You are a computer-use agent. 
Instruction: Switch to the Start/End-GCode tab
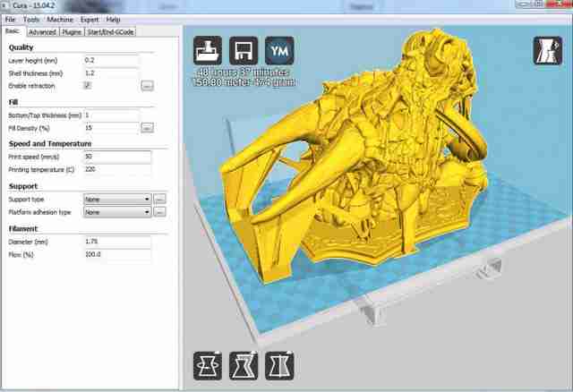coord(110,32)
